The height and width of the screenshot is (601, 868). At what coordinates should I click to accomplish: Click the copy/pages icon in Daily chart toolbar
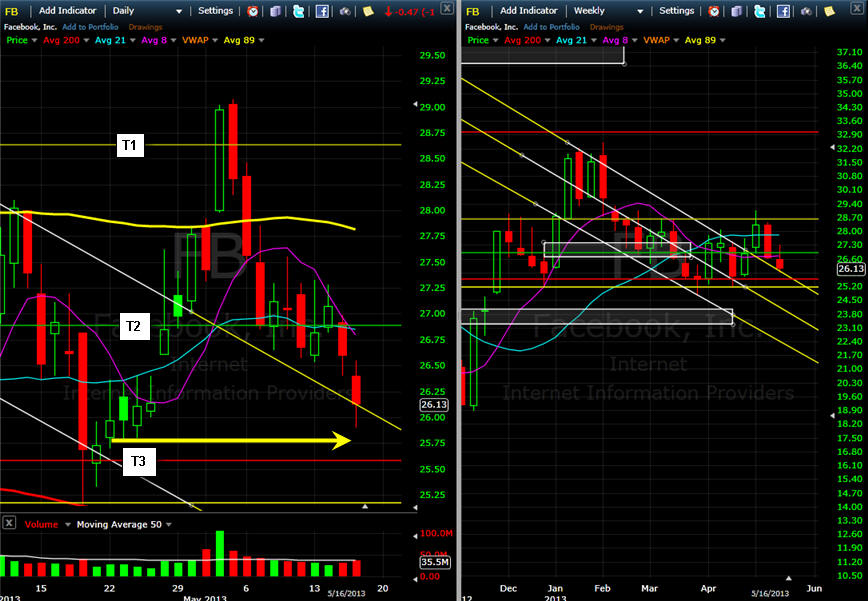pyautogui.click(x=275, y=11)
